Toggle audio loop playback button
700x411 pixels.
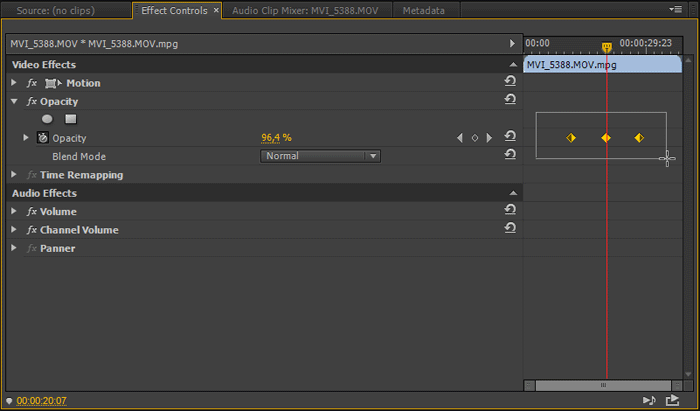click(x=650, y=400)
